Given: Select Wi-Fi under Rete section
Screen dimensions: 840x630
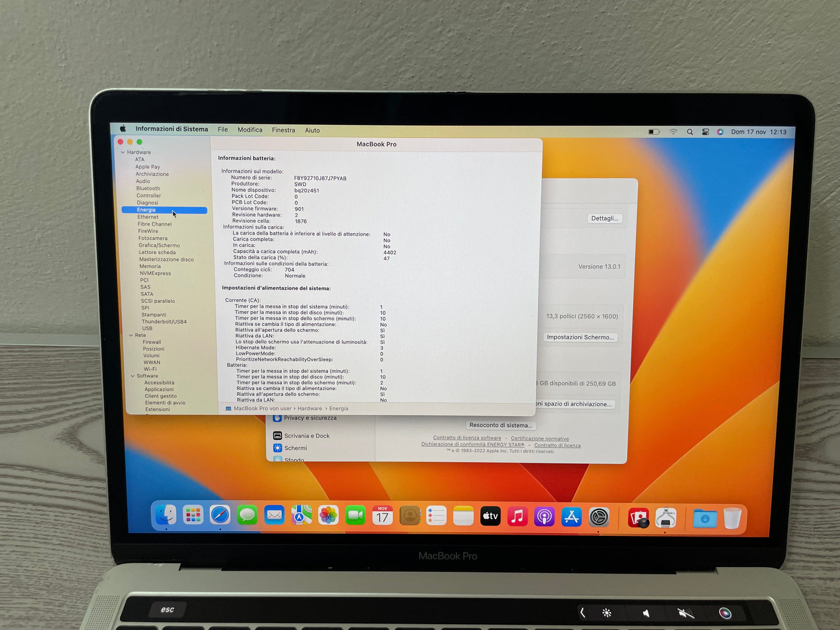Looking at the screenshot, I should (x=150, y=369).
